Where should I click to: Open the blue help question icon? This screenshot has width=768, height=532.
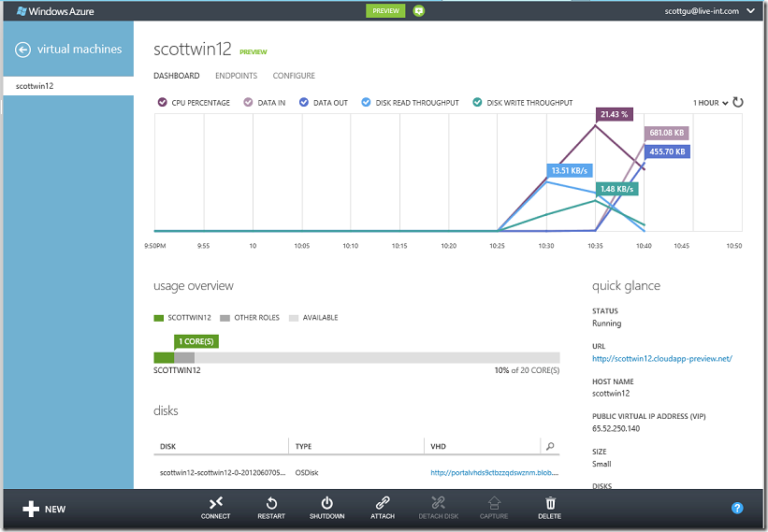pyautogui.click(x=737, y=508)
